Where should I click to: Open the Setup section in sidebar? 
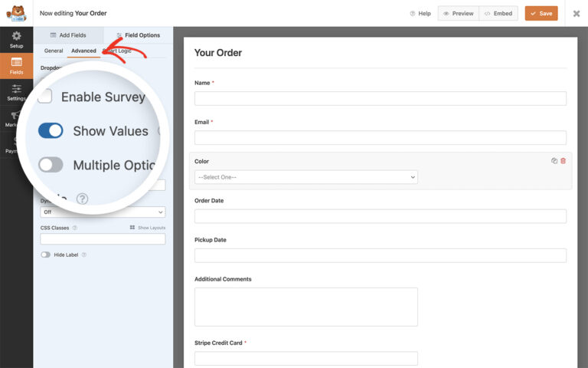(16, 40)
